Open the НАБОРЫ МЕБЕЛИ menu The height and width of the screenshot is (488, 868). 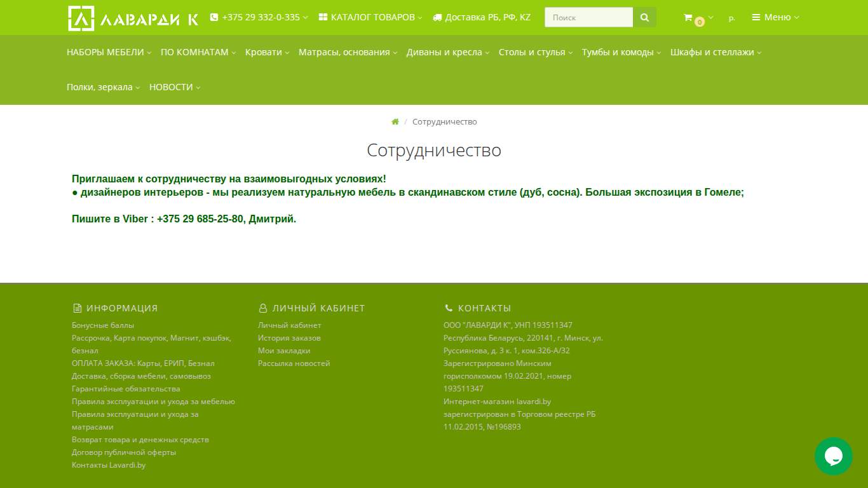click(109, 52)
